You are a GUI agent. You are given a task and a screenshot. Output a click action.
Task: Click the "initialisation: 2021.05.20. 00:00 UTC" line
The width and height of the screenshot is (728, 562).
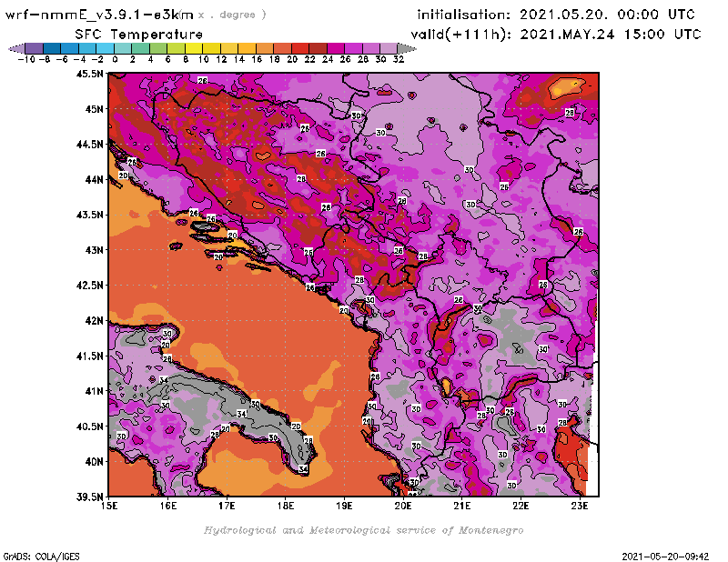pyautogui.click(x=556, y=15)
